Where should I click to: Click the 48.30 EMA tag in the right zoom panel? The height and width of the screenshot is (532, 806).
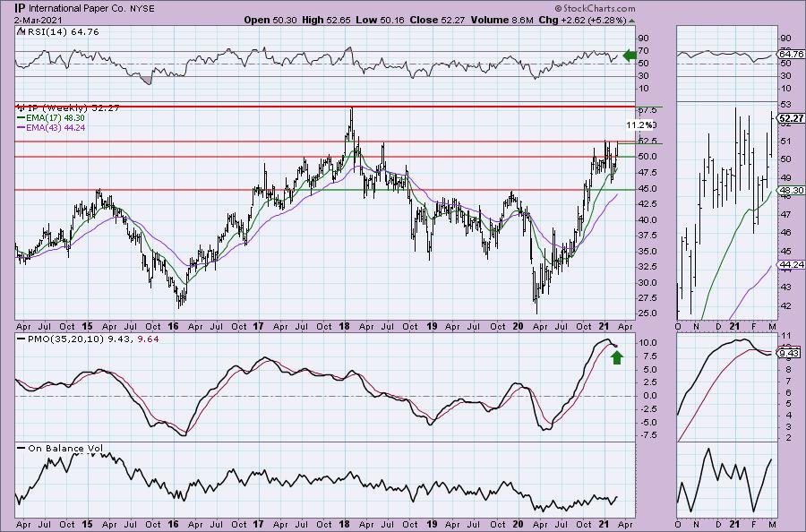point(791,190)
